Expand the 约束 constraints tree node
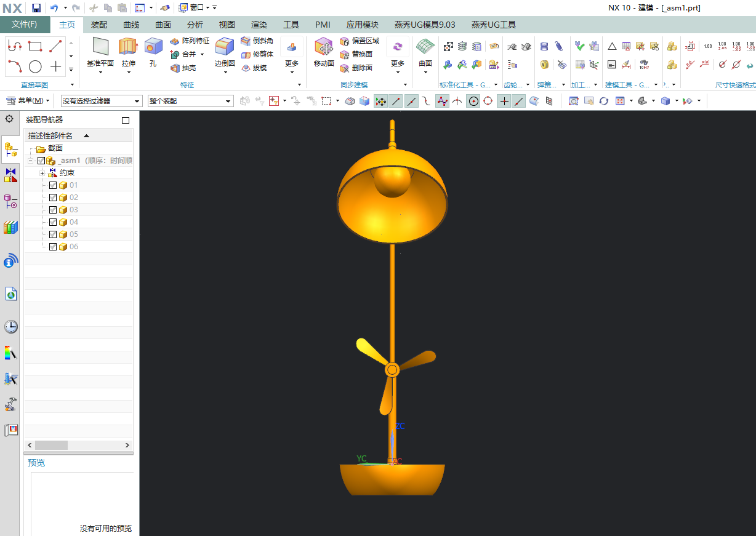Viewport: 756px width, 536px height. (42, 173)
